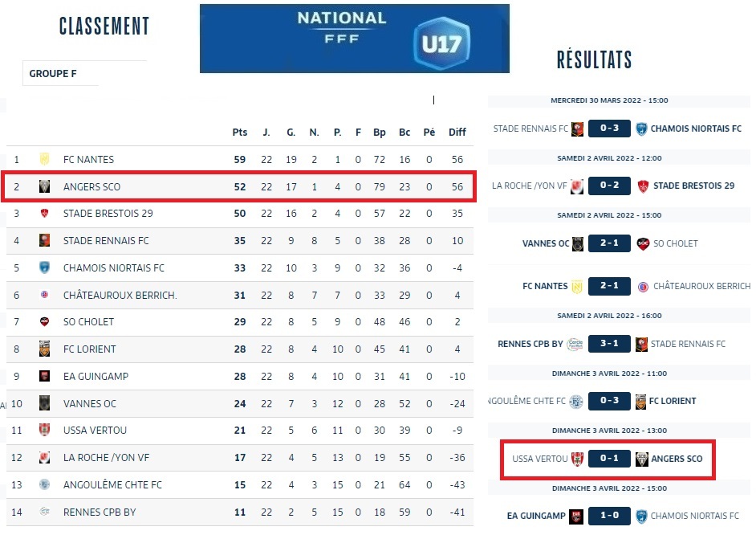The height and width of the screenshot is (539, 756).
Task: Switch to the Classement heading
Action: tap(104, 27)
